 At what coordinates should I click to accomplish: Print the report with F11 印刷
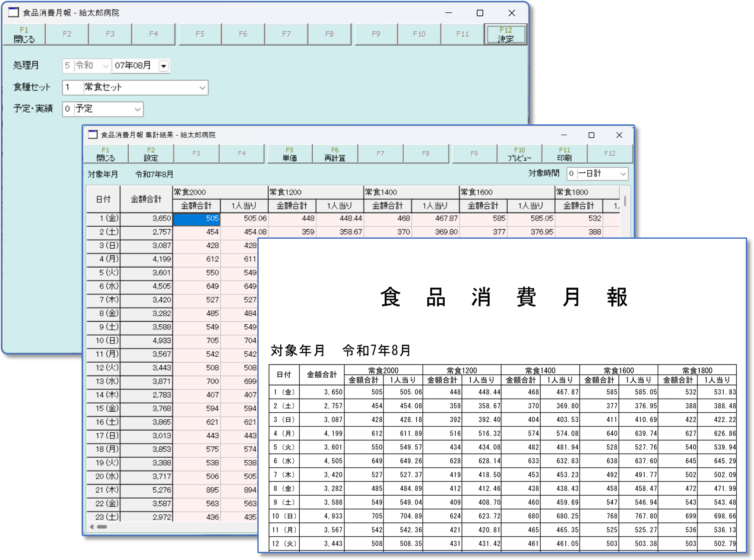coord(564,153)
